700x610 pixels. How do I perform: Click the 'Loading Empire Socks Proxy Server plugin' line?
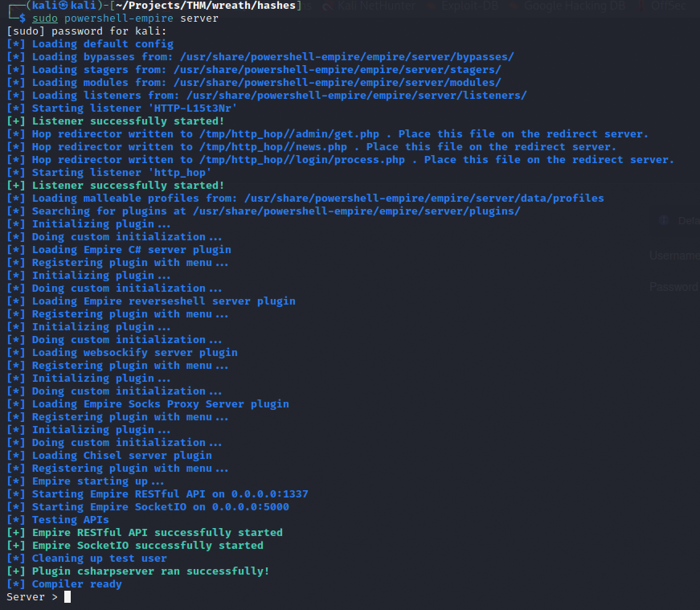click(148, 404)
